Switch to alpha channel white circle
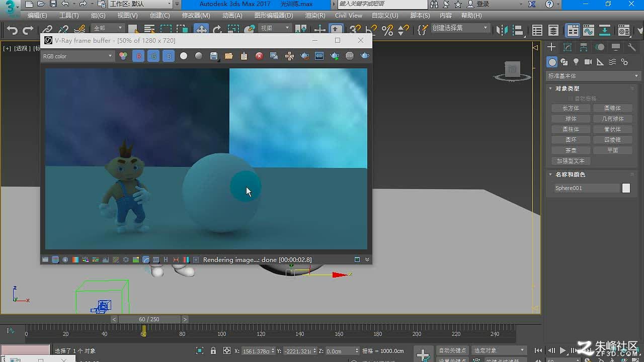 click(x=184, y=56)
